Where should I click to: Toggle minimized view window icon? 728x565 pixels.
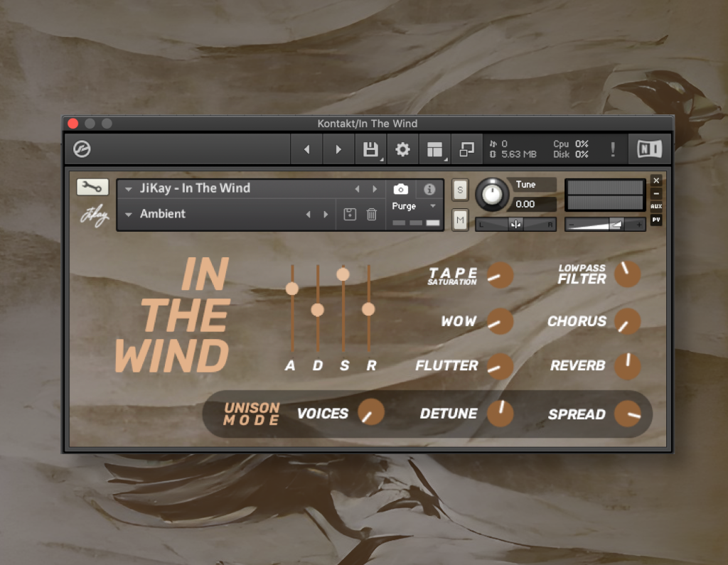tap(466, 149)
